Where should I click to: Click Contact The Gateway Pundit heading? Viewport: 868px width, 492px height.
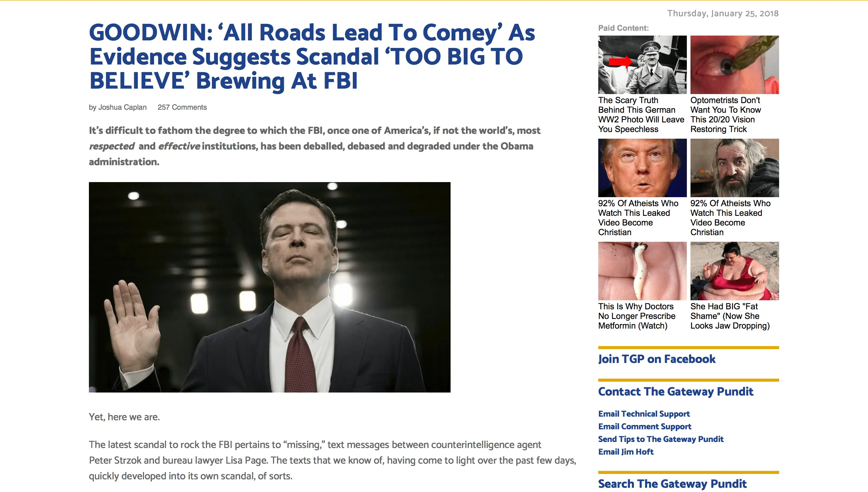675,392
